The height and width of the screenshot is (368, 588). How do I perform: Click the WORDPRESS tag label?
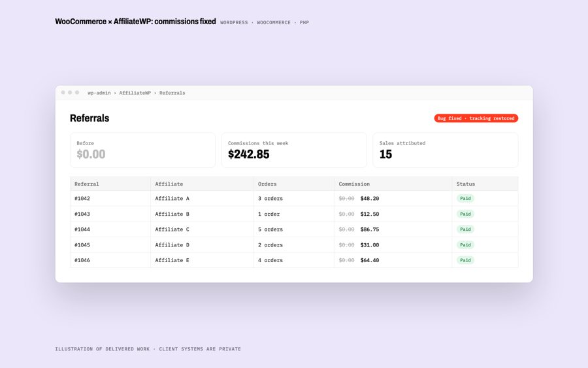pos(234,22)
